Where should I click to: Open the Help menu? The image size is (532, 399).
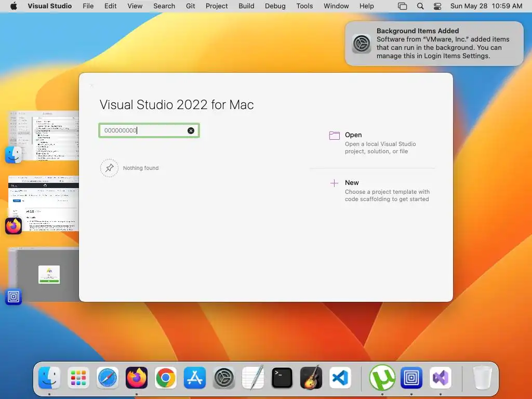point(367,6)
